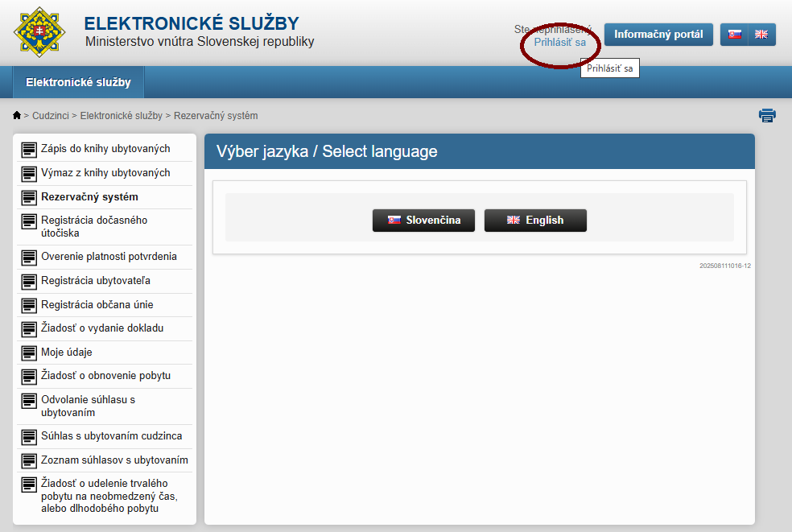Open the Elektronické služby tab
This screenshot has width=792, height=532.
coord(78,82)
